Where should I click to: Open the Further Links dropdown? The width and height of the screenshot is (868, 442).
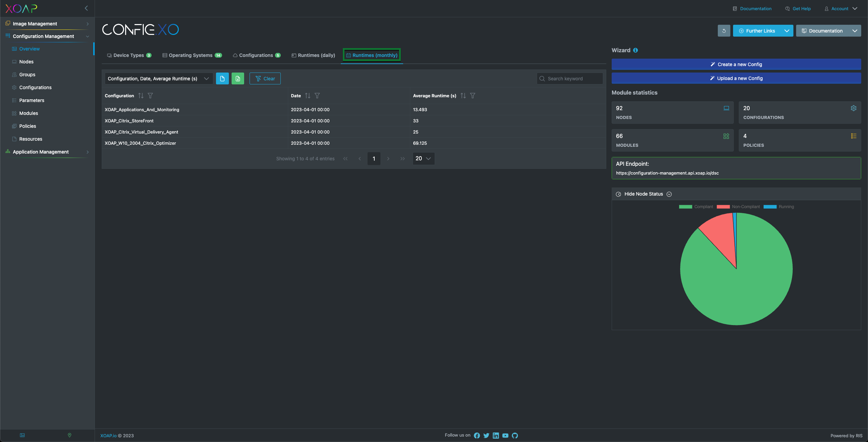(763, 31)
